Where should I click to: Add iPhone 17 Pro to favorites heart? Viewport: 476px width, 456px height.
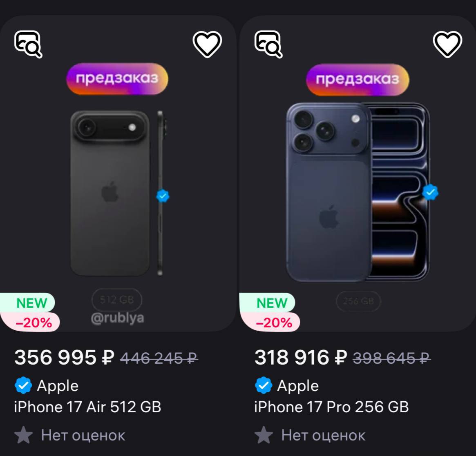[x=447, y=44]
